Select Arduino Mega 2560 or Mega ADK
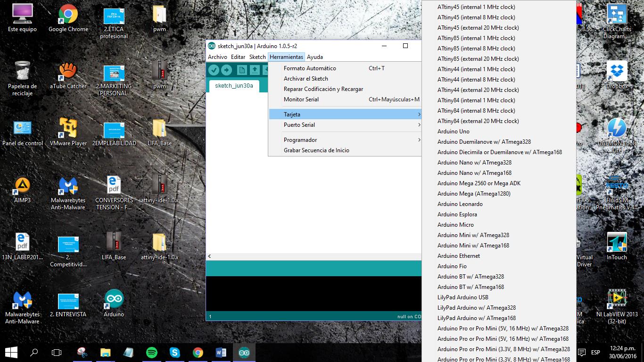Viewport: 644px width, 362px height. pos(499,183)
